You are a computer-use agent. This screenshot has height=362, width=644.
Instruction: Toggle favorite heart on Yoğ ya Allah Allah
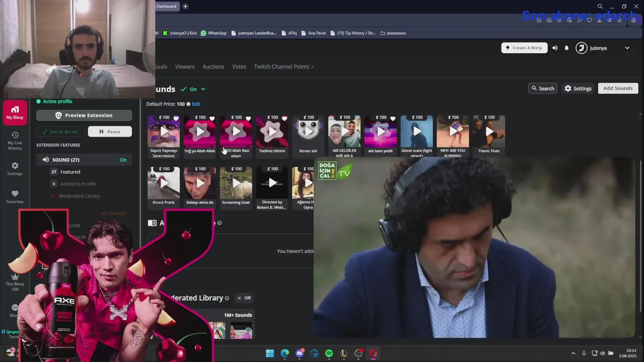(212, 119)
